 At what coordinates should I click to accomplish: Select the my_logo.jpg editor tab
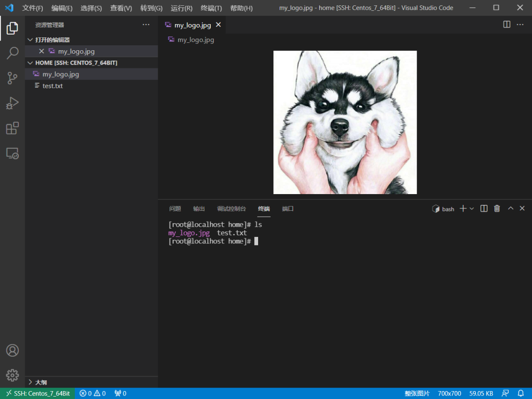[193, 25]
